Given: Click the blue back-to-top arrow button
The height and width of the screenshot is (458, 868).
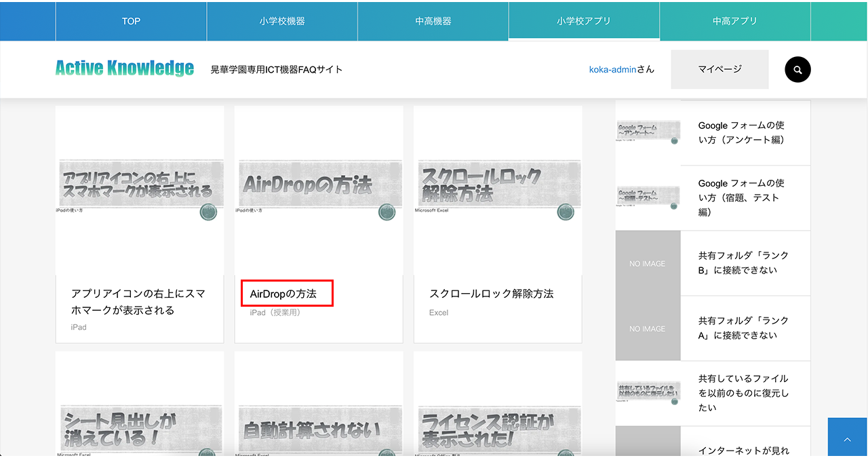Looking at the screenshot, I should point(848,438).
